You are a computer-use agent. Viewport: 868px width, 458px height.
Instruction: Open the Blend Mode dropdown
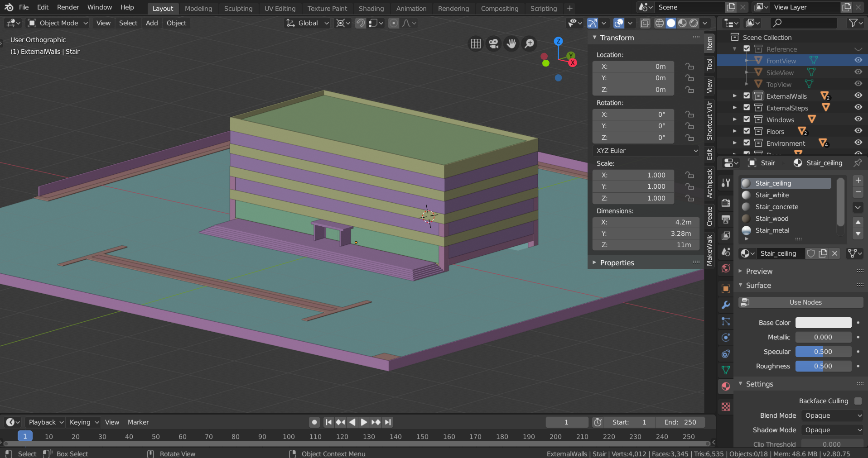point(833,415)
